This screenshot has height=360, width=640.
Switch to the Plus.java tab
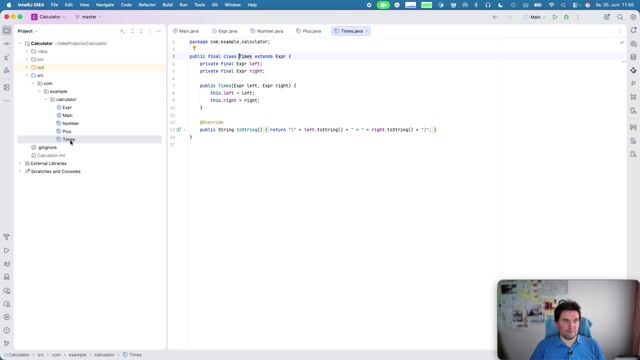click(309, 31)
